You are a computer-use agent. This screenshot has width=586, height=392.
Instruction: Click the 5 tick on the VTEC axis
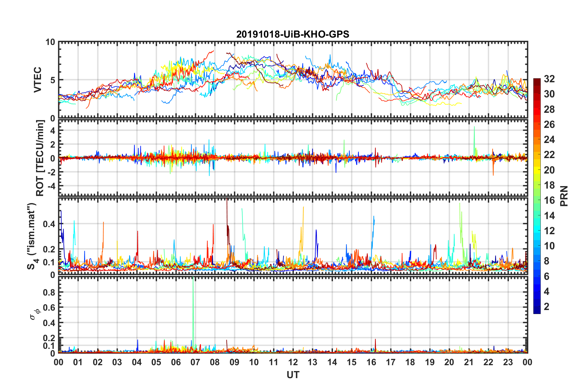coord(53,80)
